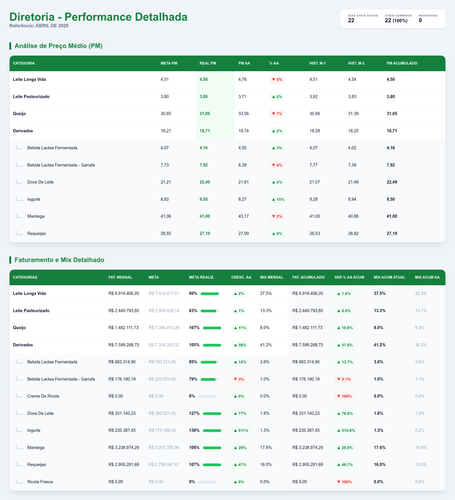The height and width of the screenshot is (500, 455).
Task: Click the Cresc. AA badge for Doce De Leite billing row
Action: coord(240,413)
